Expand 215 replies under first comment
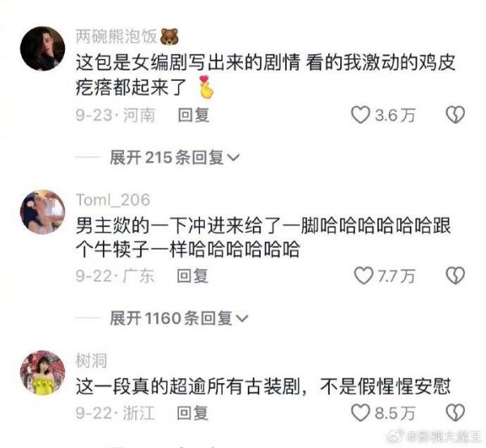 (175, 157)
